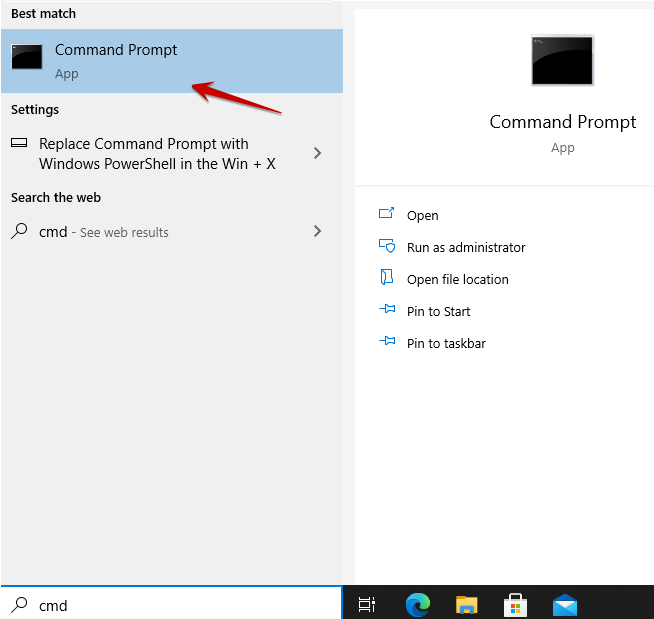Viewport: 654px width, 619px height.
Task: Choose Run as administrator
Action: (465, 247)
